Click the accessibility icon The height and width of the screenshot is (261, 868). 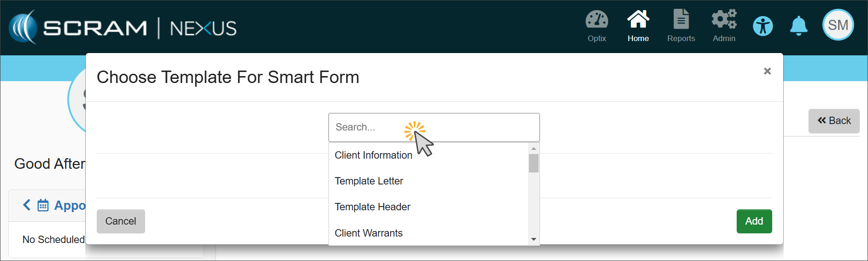pyautogui.click(x=763, y=26)
